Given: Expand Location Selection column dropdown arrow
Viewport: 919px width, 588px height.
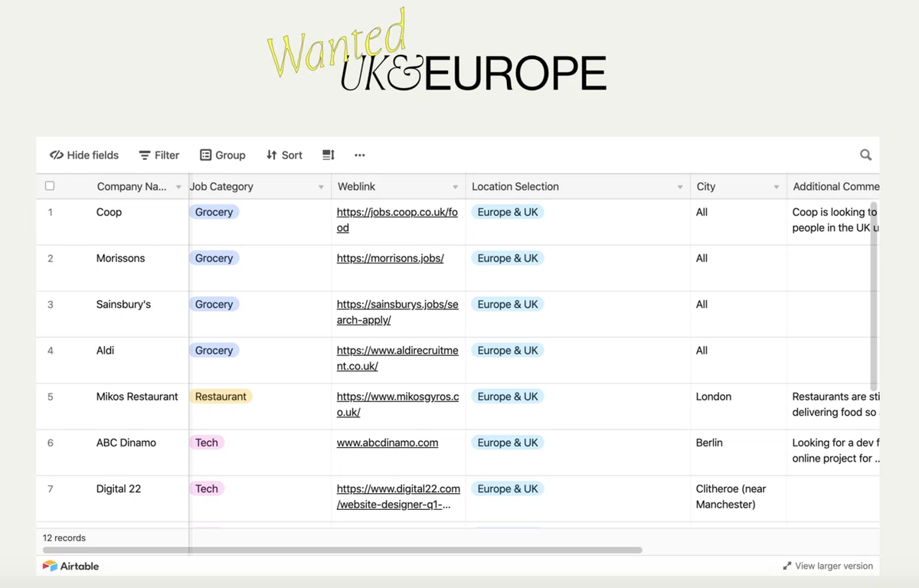Looking at the screenshot, I should coord(680,187).
